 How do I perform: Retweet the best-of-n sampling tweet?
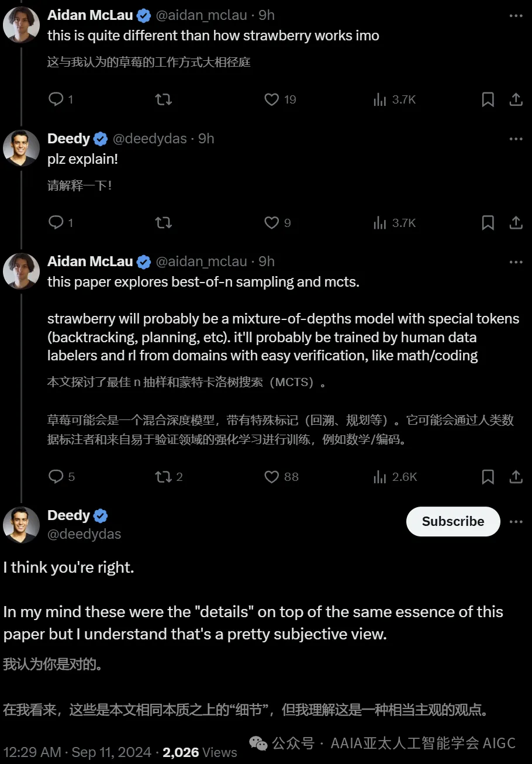pyautogui.click(x=164, y=477)
